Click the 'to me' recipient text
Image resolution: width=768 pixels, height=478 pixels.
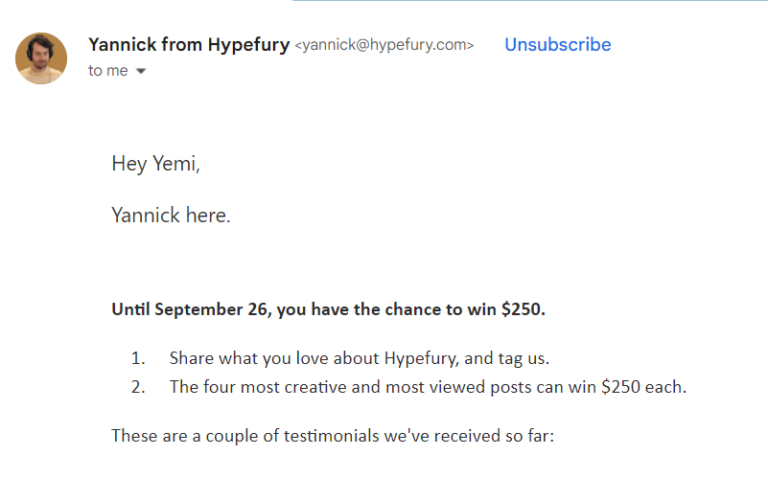click(x=108, y=71)
